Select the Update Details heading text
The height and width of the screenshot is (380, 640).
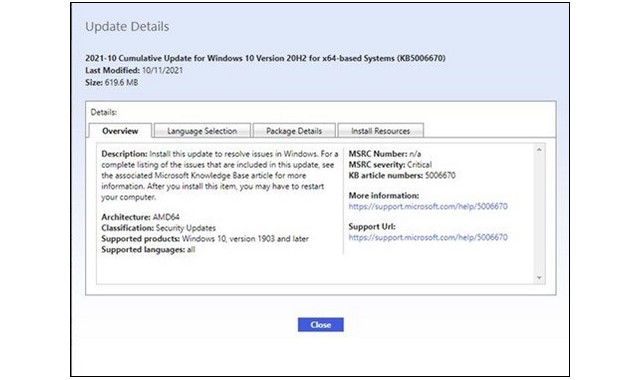coord(127,27)
